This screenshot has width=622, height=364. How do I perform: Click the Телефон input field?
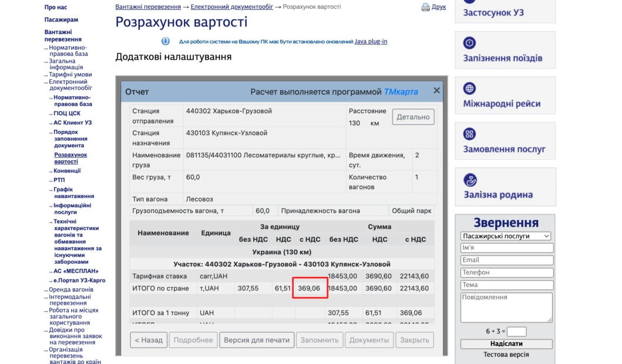point(506,272)
